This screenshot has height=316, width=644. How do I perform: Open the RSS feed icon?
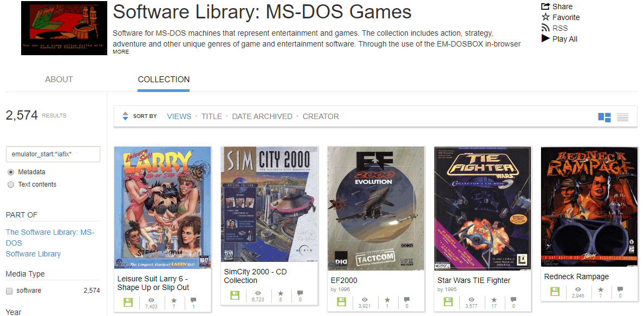545,28
